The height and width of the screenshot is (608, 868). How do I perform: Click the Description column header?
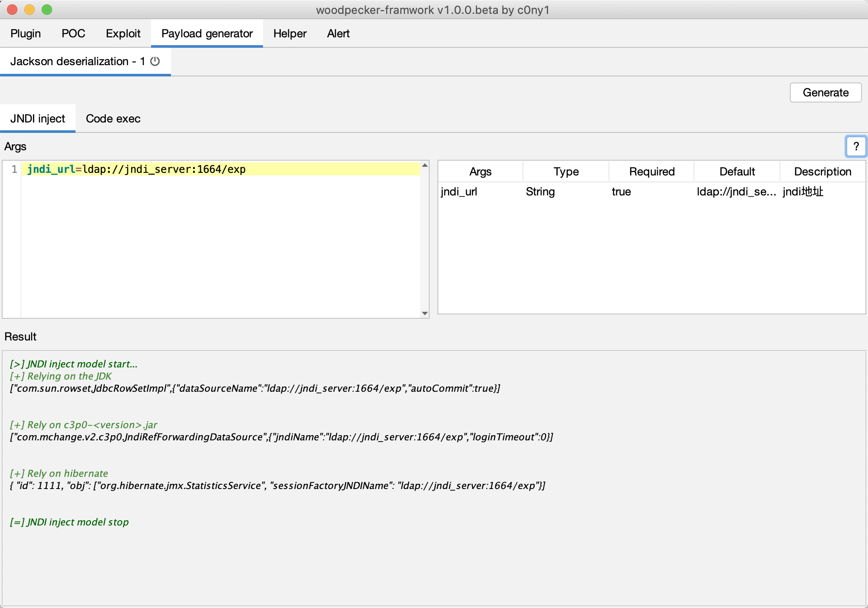822,172
